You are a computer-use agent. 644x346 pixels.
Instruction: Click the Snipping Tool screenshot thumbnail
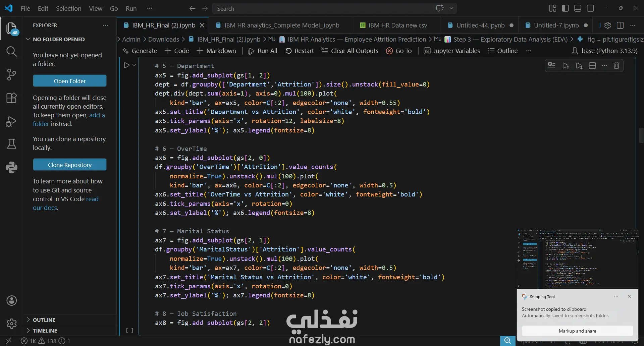click(x=577, y=259)
